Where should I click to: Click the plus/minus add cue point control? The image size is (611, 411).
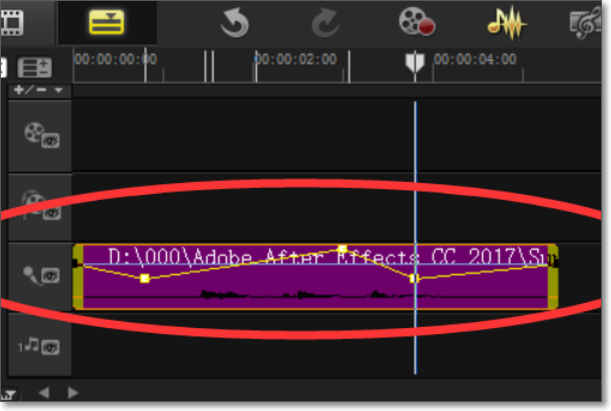coord(30,90)
